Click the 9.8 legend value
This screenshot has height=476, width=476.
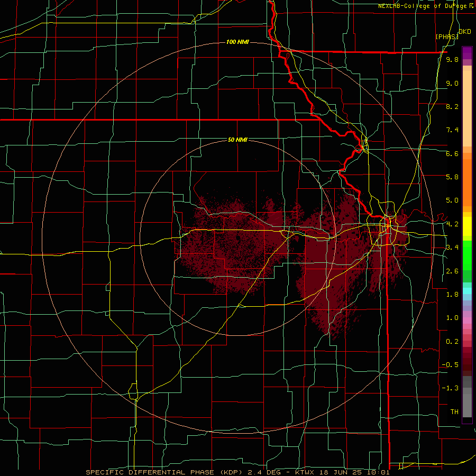452,60
